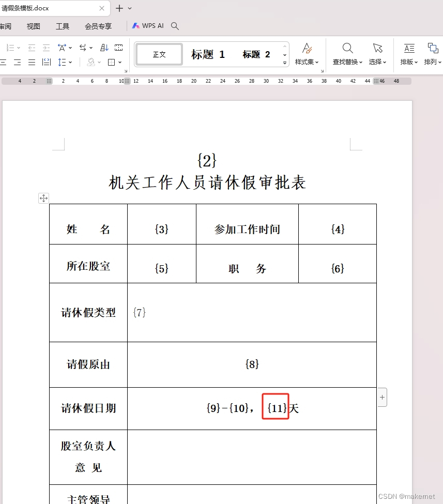Expand the new tab dropdown arrow
This screenshot has height=504, width=443.
(130, 8)
